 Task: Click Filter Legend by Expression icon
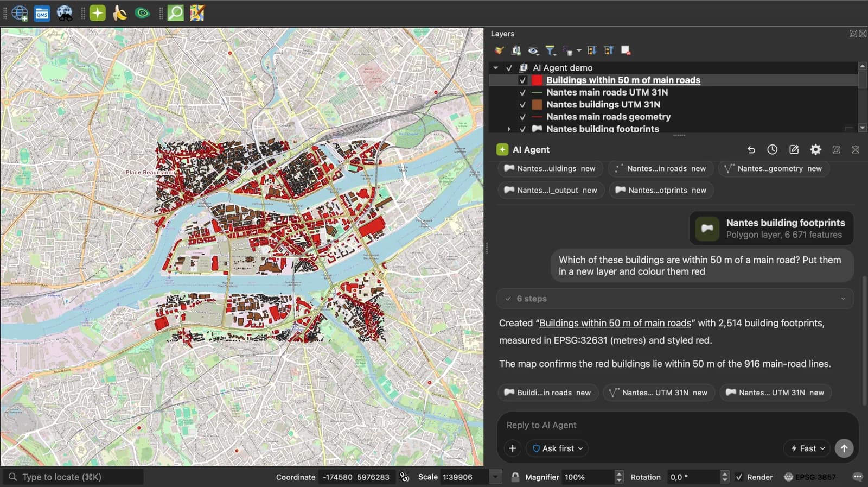(568, 50)
